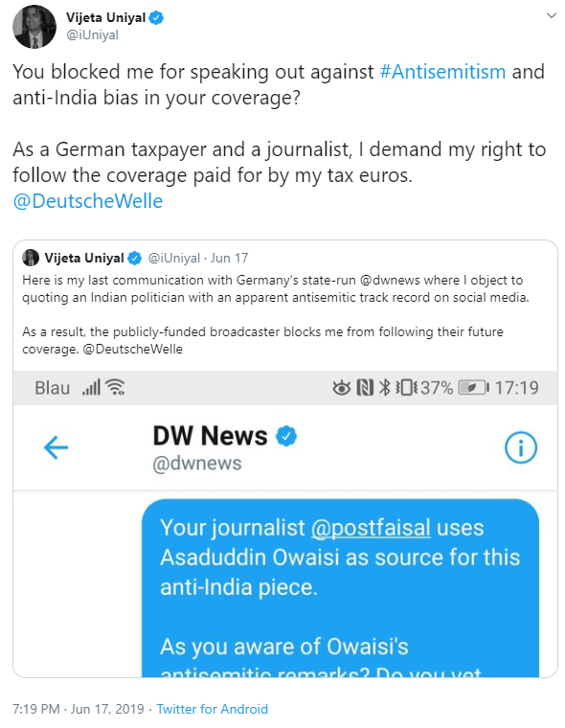The width and height of the screenshot is (565, 728).
Task: Tap the back arrow in DW News chat
Action: pos(56,447)
